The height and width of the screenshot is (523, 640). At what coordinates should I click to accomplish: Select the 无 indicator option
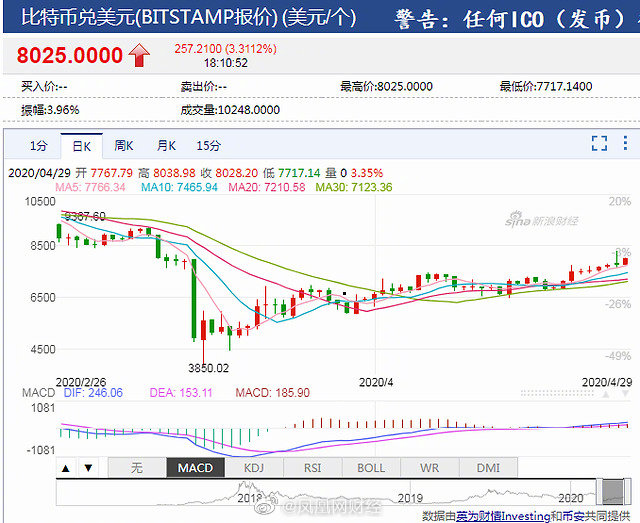[137, 467]
